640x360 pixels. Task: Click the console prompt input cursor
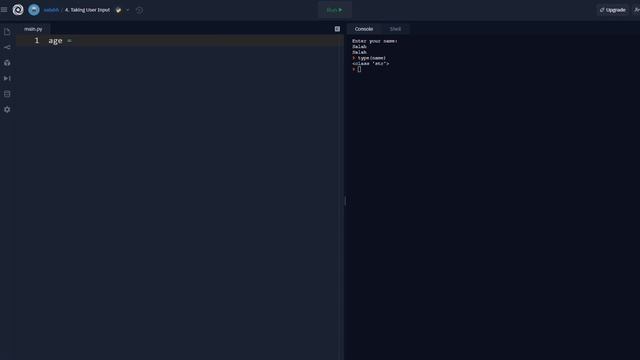[359, 69]
